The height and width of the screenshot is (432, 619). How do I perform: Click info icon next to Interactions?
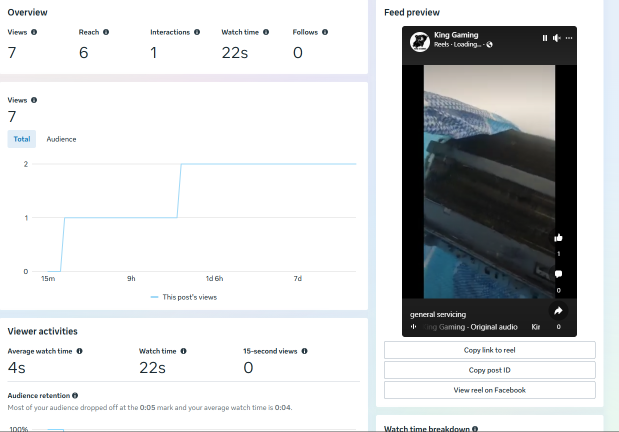197,32
